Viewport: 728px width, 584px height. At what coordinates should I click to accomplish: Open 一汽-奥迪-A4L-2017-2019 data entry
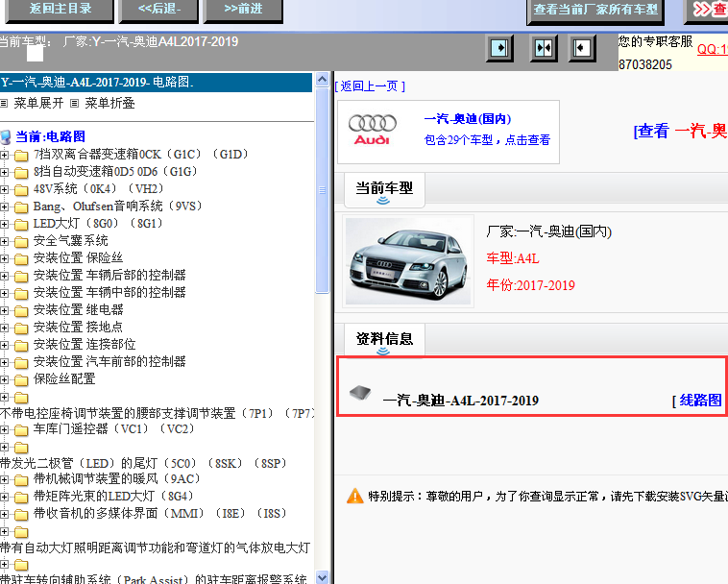pos(461,401)
